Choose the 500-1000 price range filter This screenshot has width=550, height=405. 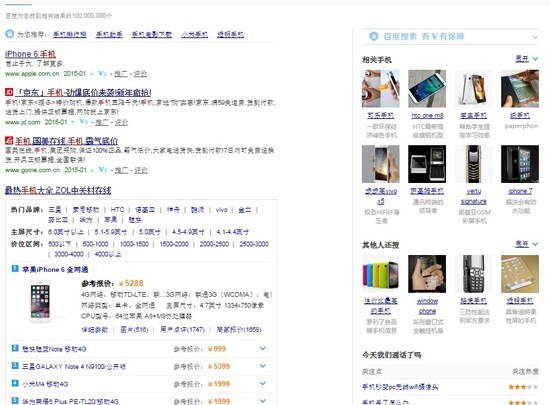point(95,244)
